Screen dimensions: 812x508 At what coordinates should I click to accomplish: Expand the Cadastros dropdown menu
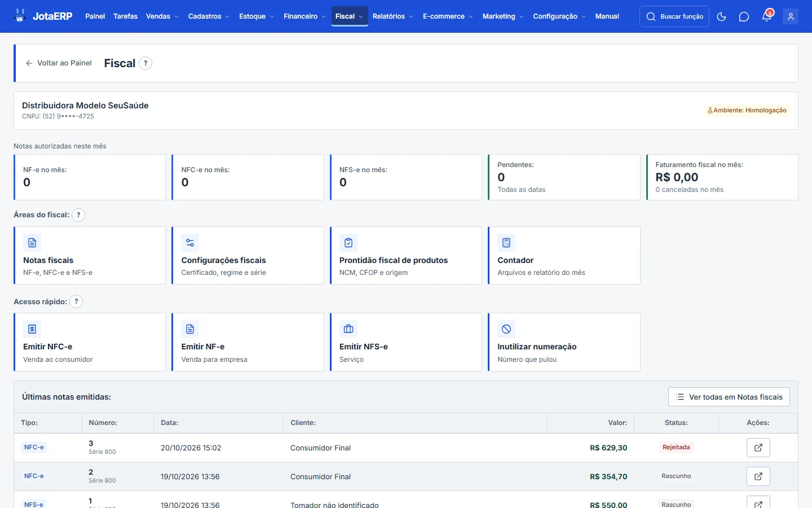pyautogui.click(x=209, y=16)
